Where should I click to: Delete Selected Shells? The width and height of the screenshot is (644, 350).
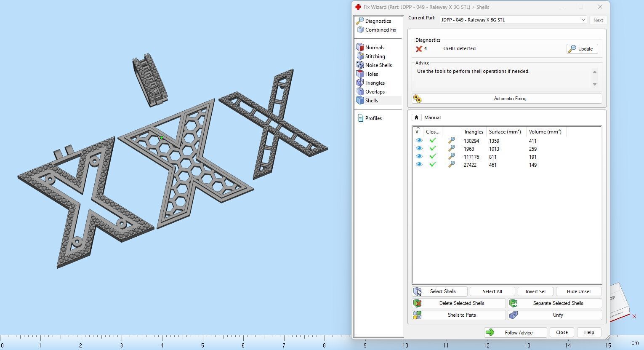[x=459, y=303]
